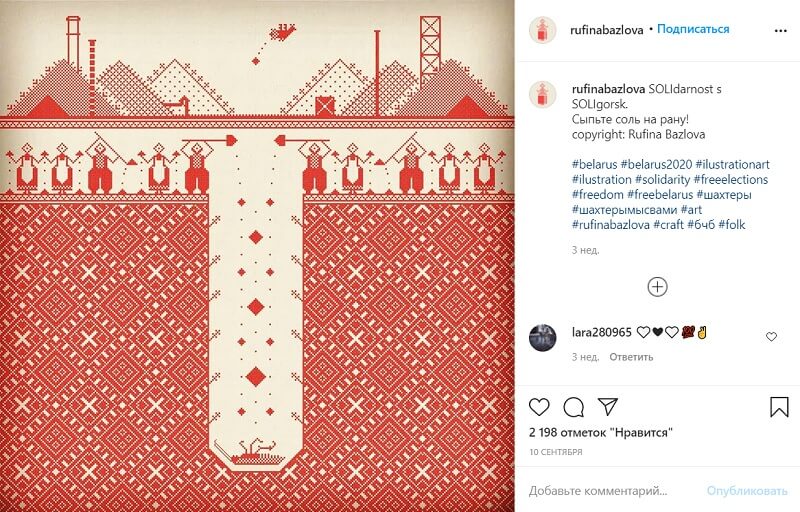Open the three-dot options menu
800x512 pixels.
(x=781, y=31)
